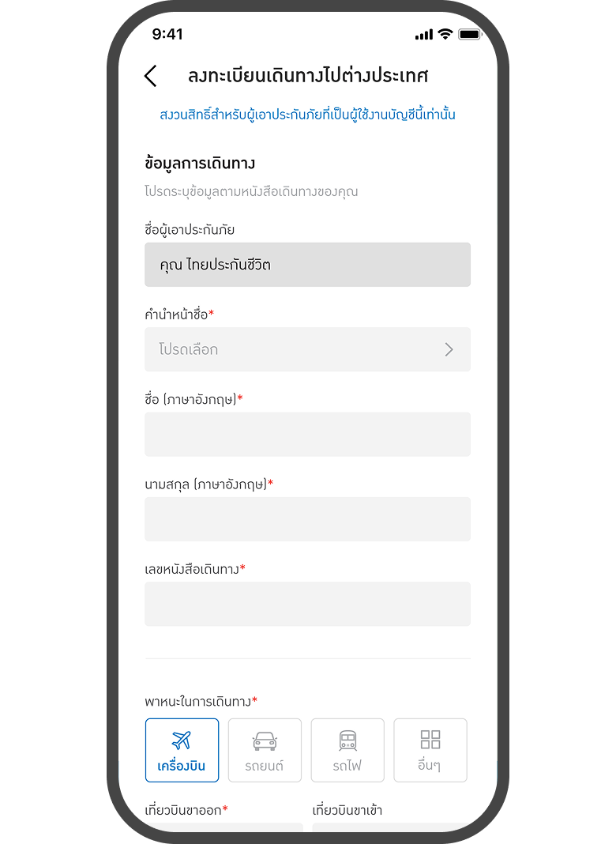
Task: Select the car transport icon
Action: click(265, 740)
